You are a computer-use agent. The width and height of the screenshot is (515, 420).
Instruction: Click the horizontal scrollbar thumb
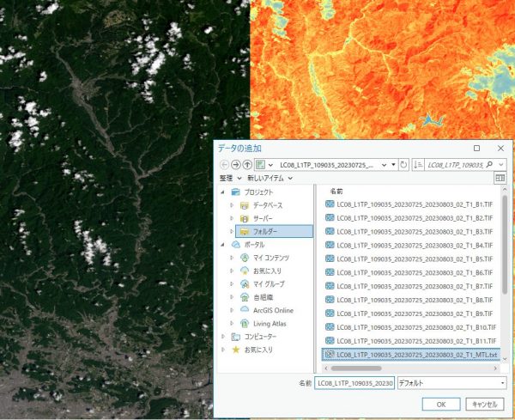(356, 368)
